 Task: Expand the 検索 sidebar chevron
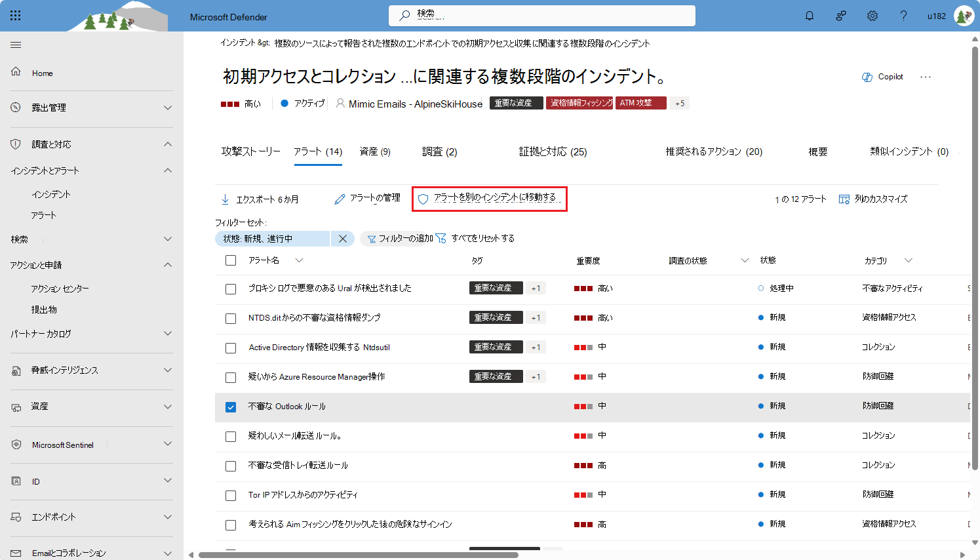pyautogui.click(x=168, y=239)
